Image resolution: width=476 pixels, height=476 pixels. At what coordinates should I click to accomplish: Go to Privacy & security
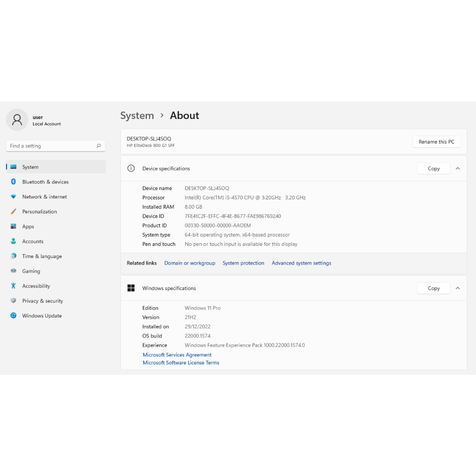point(56,301)
